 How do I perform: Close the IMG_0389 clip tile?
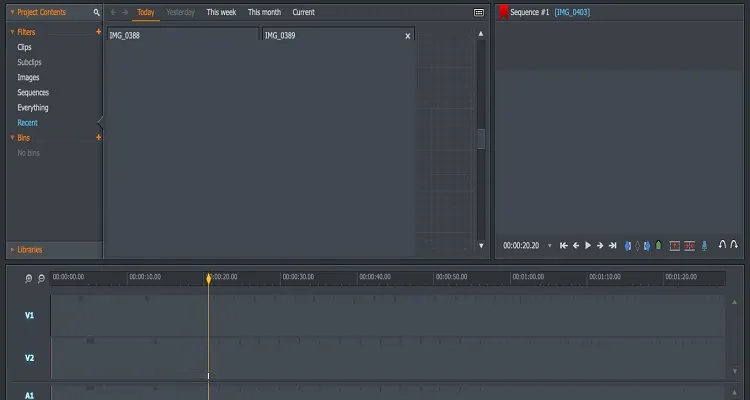pos(408,36)
